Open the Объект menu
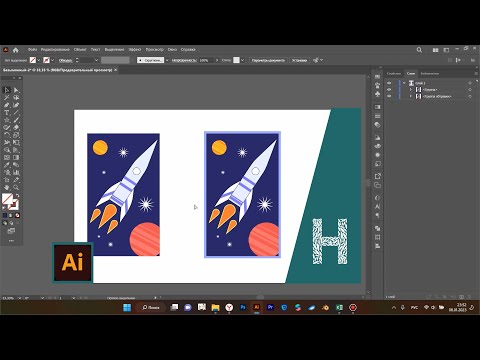The image size is (480, 360). [80, 50]
